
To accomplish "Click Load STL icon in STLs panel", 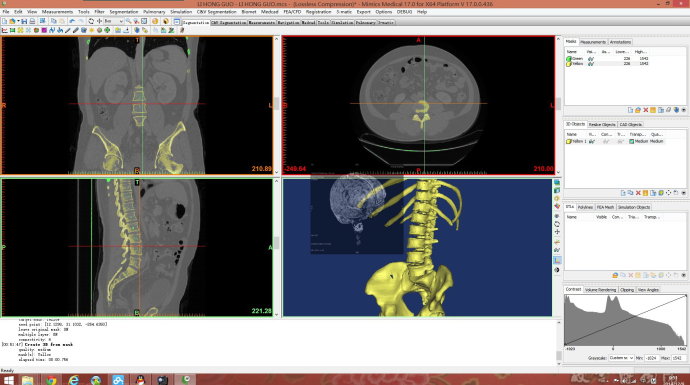I will pos(615,275).
